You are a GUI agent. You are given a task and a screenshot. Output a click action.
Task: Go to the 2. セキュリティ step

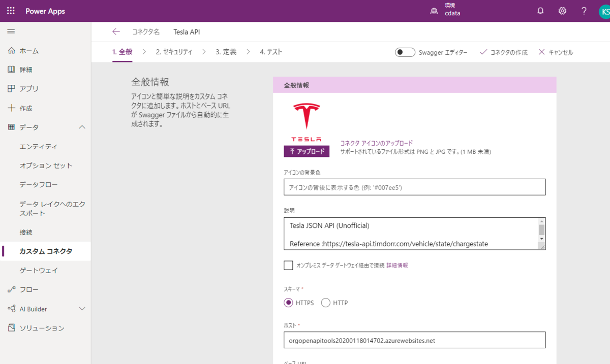174,52
